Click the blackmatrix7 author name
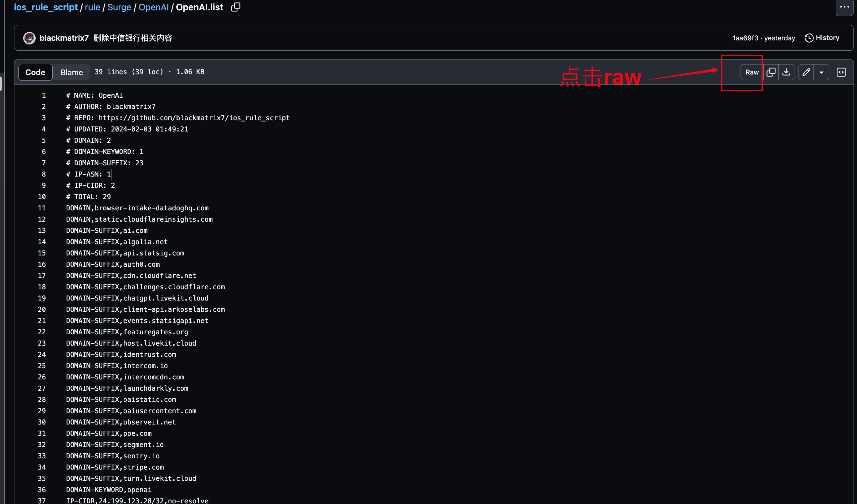Viewport: 857px width, 504px height. (64, 38)
